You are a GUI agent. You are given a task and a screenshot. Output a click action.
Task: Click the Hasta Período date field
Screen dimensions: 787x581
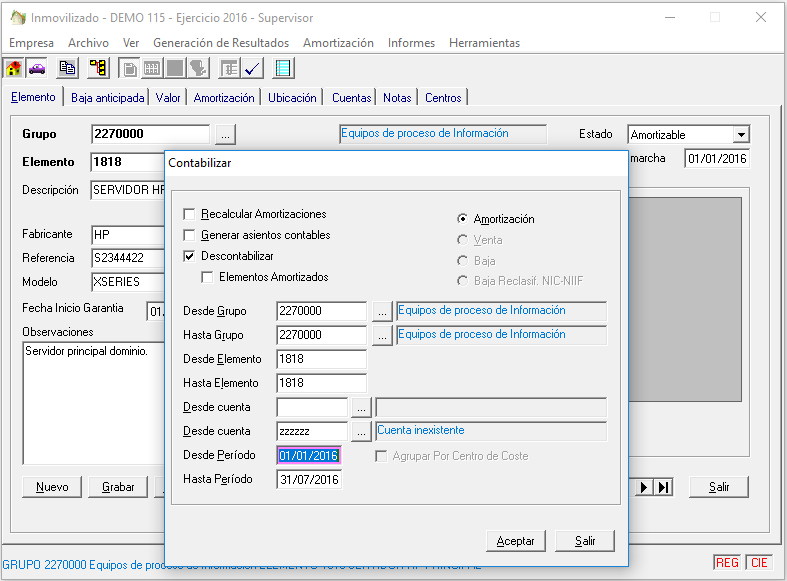[x=309, y=480]
